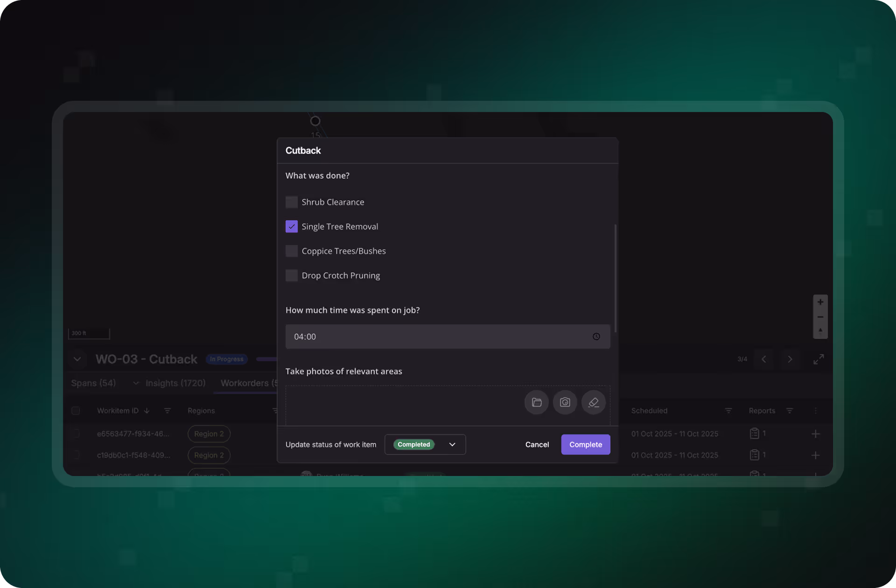Collapse the WO-03 Cutback panel chevron
This screenshot has width=896, height=588.
[x=77, y=359]
